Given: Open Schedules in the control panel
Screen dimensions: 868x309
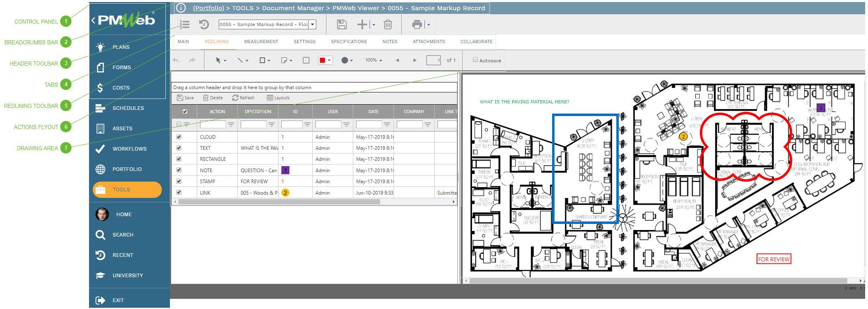Looking at the screenshot, I should [100, 108].
